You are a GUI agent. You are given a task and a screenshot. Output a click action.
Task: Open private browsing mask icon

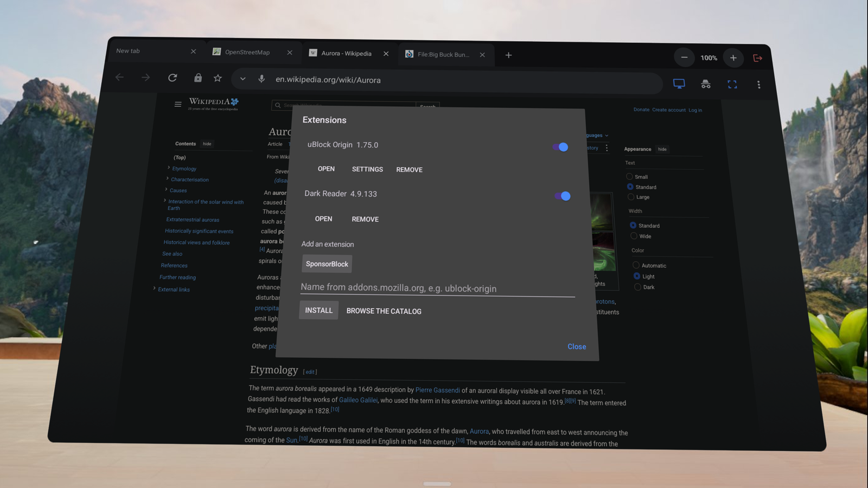[x=706, y=84]
